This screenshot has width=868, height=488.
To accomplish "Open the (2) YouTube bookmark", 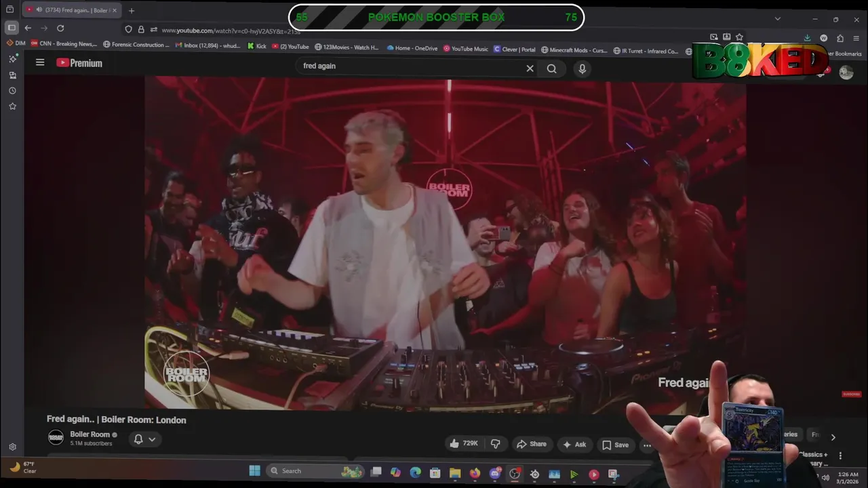I will coord(290,47).
